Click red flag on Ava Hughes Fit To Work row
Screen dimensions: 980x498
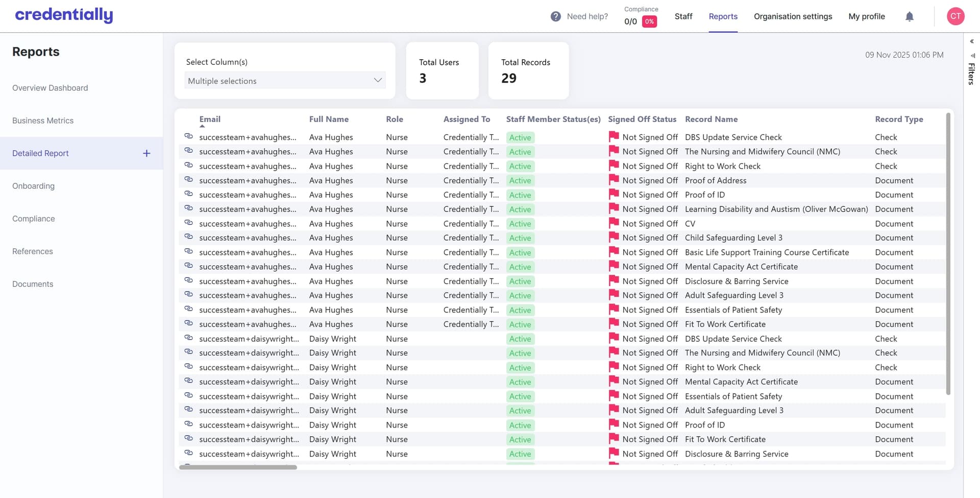(614, 323)
